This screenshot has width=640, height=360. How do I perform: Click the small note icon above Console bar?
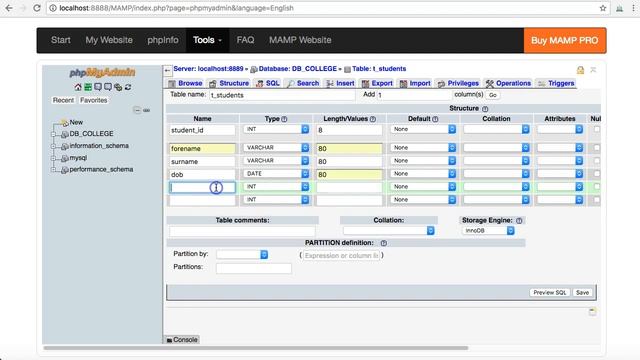click(x=593, y=312)
